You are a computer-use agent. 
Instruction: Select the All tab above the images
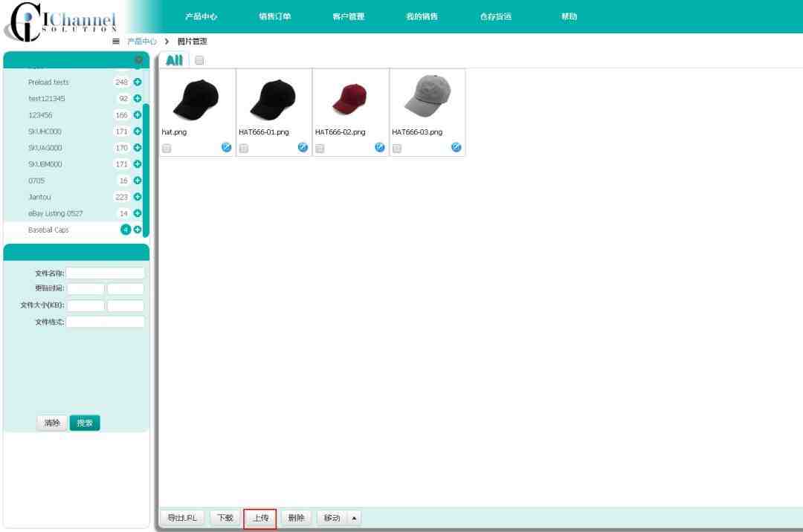pyautogui.click(x=174, y=60)
